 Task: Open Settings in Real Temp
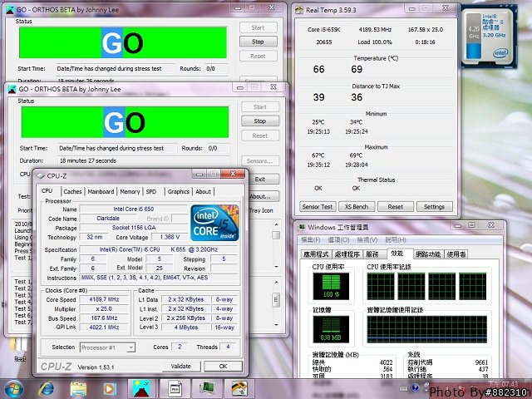coord(434,207)
